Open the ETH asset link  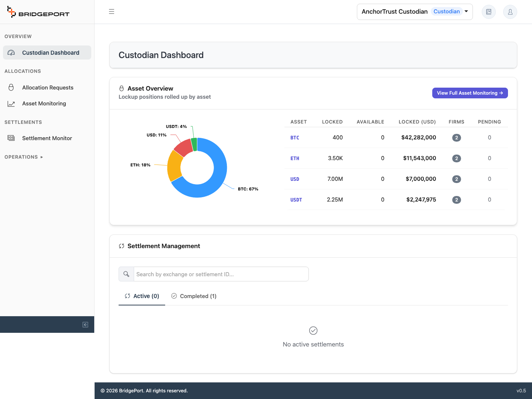coord(295,158)
